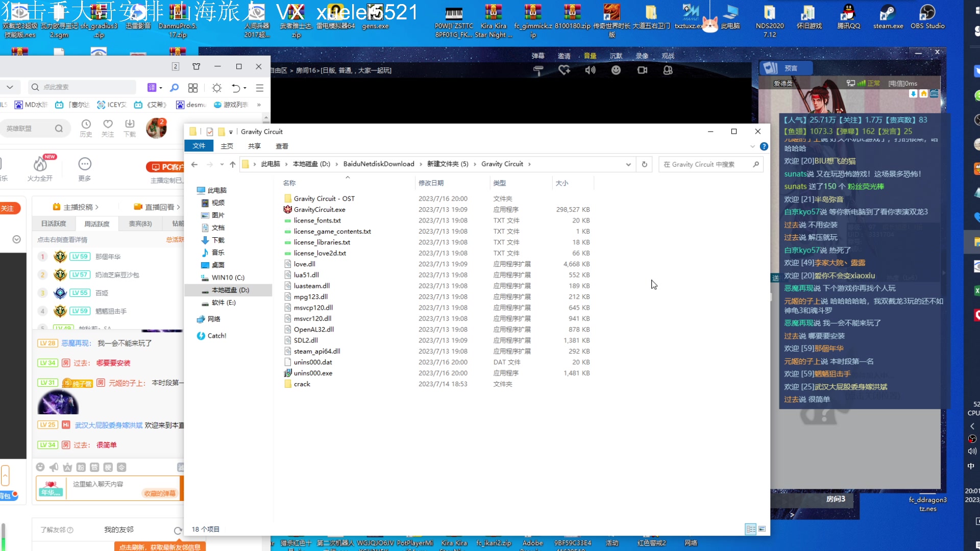Refresh the Gravity Circuit folder view

[x=645, y=164]
